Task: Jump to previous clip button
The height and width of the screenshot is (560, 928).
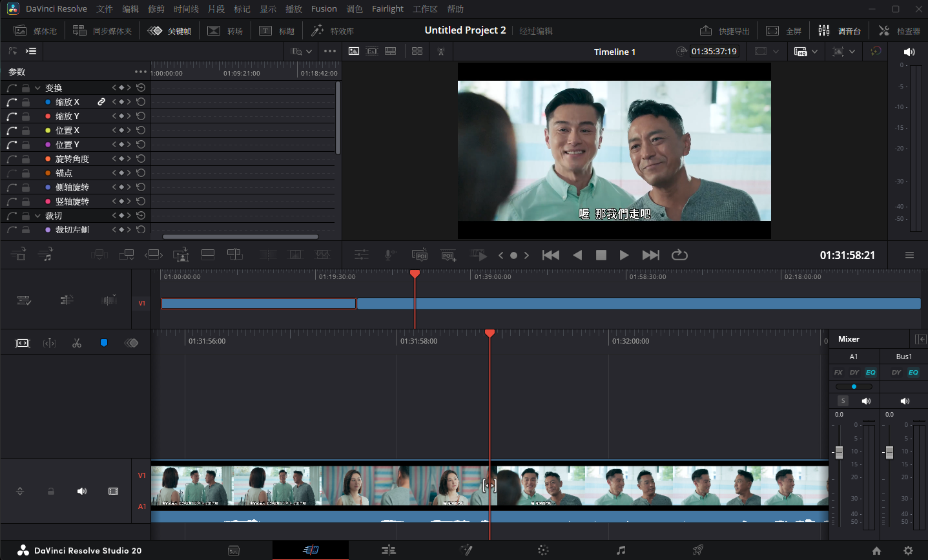Action: (551, 255)
